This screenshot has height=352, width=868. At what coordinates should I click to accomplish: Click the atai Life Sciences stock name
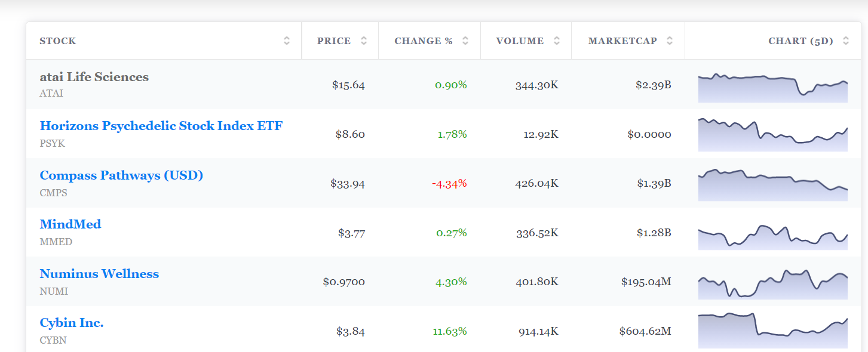point(94,77)
